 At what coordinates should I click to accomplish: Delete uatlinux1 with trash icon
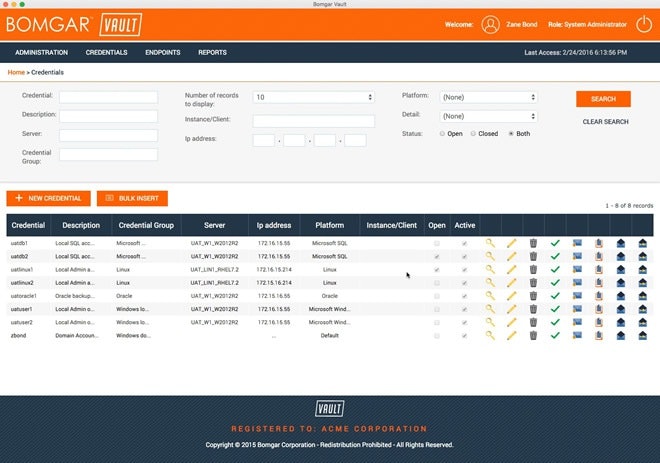point(533,269)
